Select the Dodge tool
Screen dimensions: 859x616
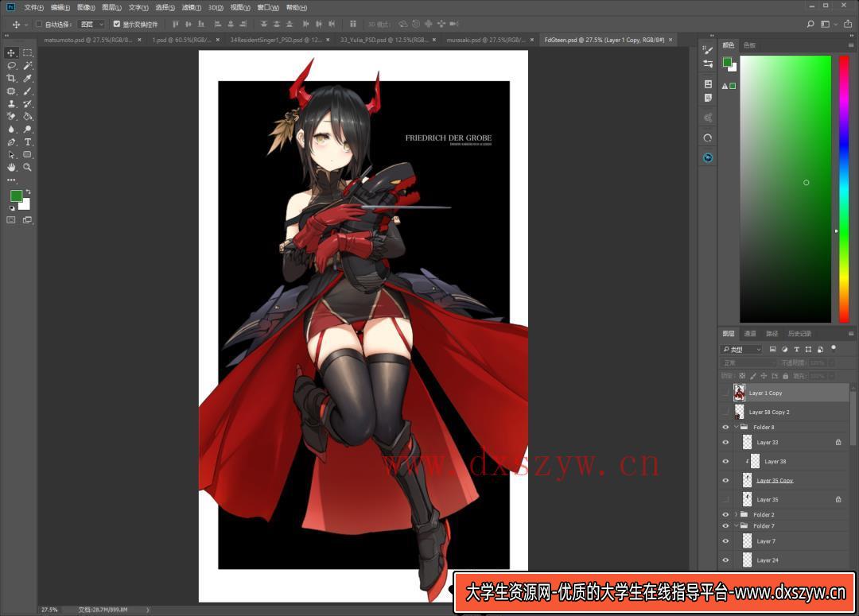click(x=27, y=130)
